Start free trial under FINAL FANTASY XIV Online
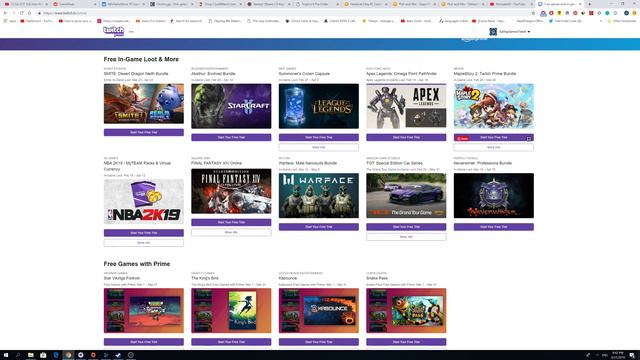The width and height of the screenshot is (640, 360). click(231, 222)
